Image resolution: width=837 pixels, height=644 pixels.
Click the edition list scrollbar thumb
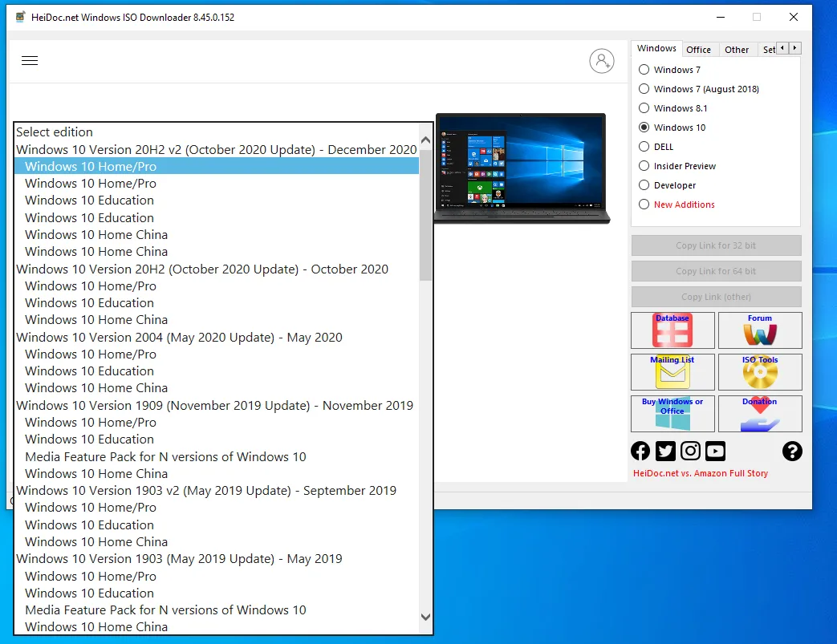coord(425,215)
